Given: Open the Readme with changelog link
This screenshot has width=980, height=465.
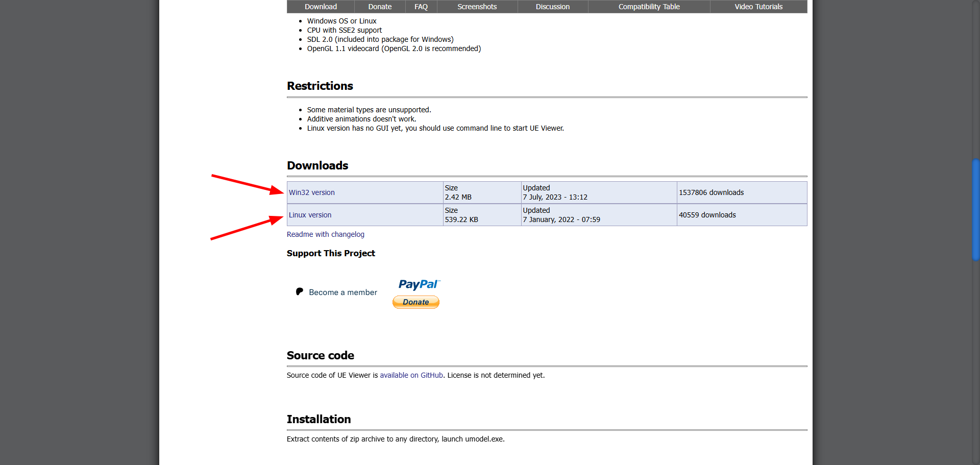Looking at the screenshot, I should coord(326,234).
